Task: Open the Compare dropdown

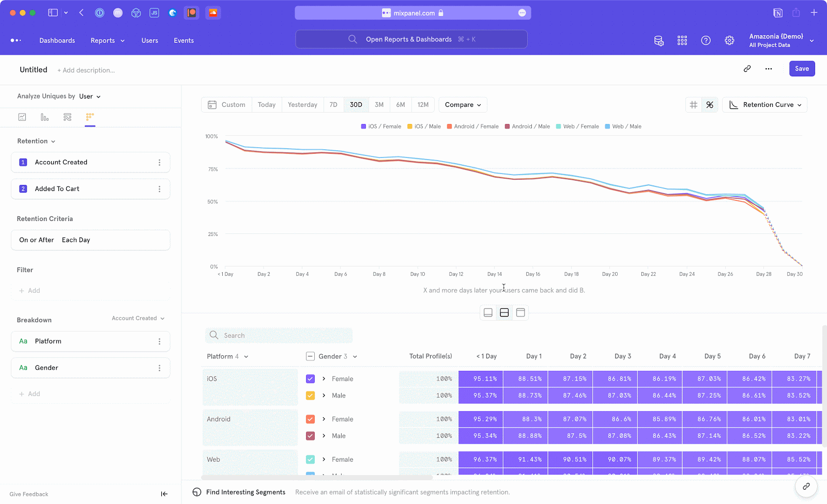Action: [463, 105]
